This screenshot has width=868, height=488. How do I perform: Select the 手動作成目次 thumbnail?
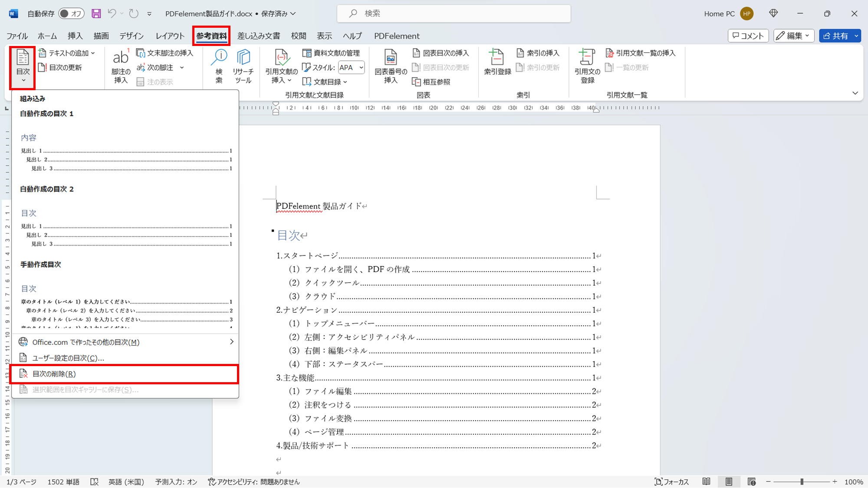point(126,295)
